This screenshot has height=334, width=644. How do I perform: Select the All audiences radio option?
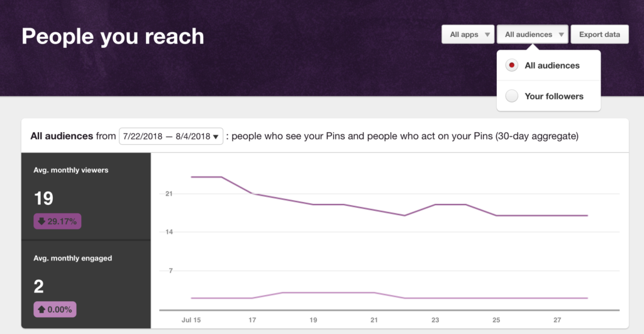513,65
